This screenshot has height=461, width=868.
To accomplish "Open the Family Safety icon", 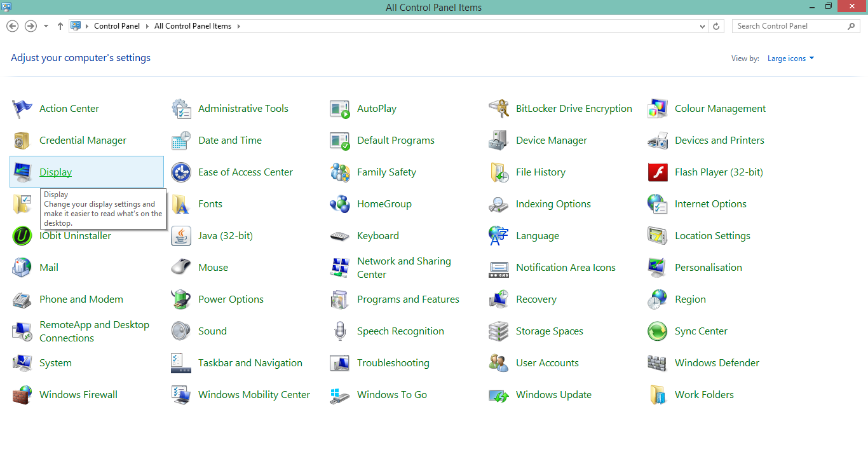I will click(x=340, y=172).
